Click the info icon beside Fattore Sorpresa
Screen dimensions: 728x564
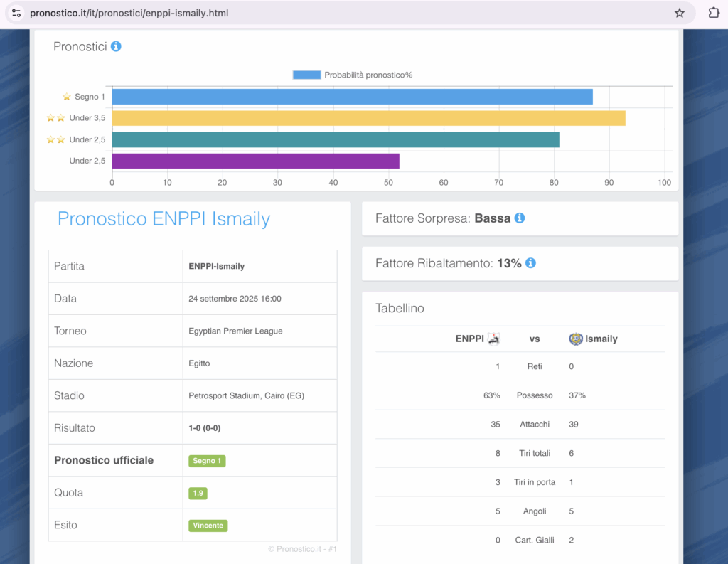coord(520,218)
